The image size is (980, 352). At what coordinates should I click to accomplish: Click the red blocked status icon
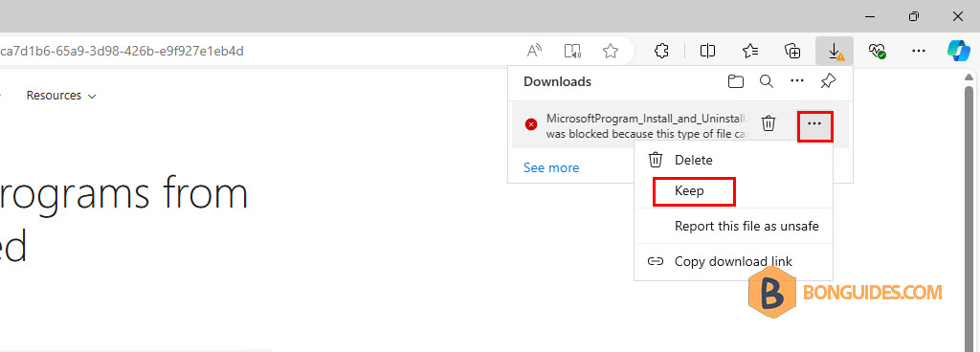(530, 124)
